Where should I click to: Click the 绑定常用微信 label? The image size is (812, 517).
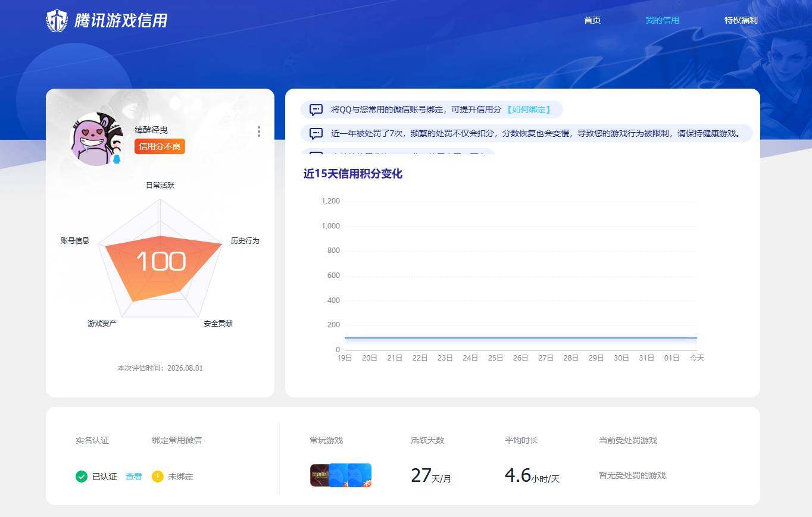click(177, 441)
